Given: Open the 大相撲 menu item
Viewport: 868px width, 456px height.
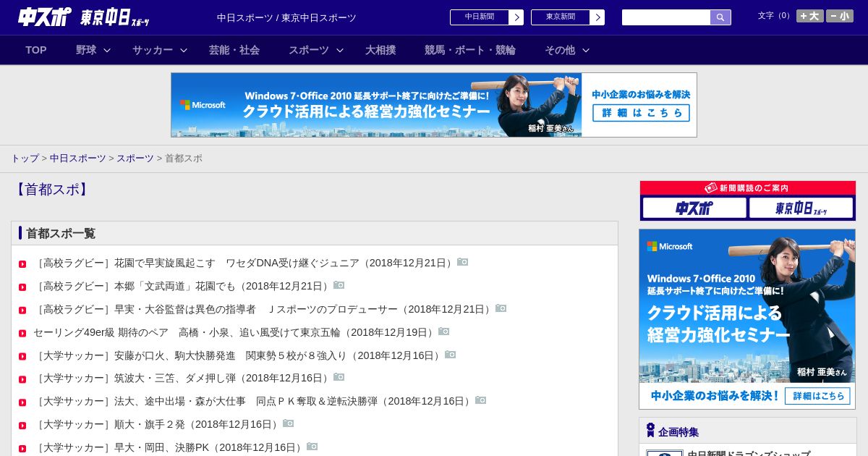Looking at the screenshot, I should point(380,50).
